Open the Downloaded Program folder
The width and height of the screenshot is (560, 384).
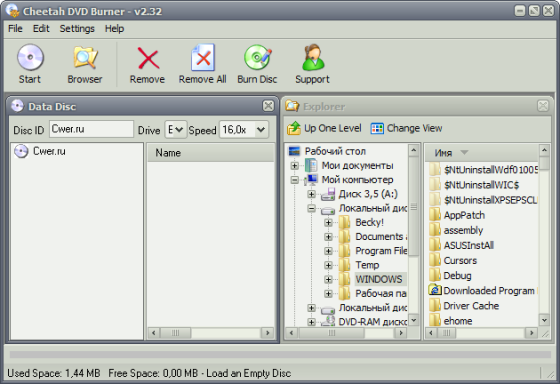(483, 290)
